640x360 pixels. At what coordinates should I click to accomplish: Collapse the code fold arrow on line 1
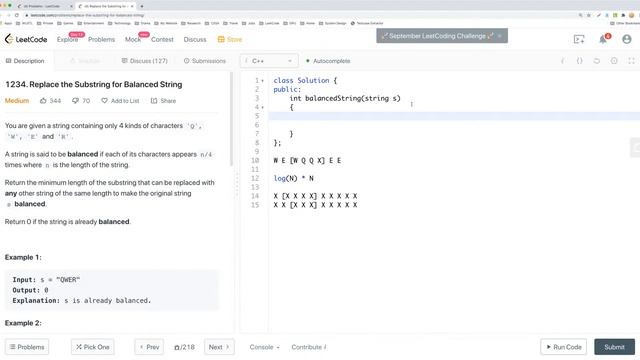pos(262,81)
